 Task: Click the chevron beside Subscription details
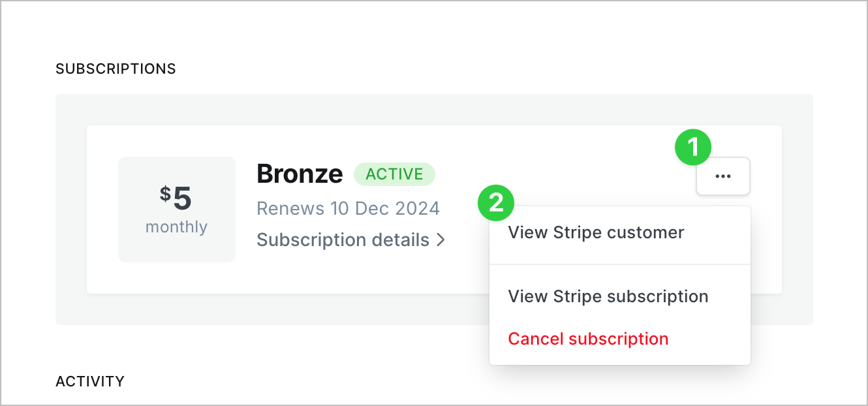click(441, 240)
